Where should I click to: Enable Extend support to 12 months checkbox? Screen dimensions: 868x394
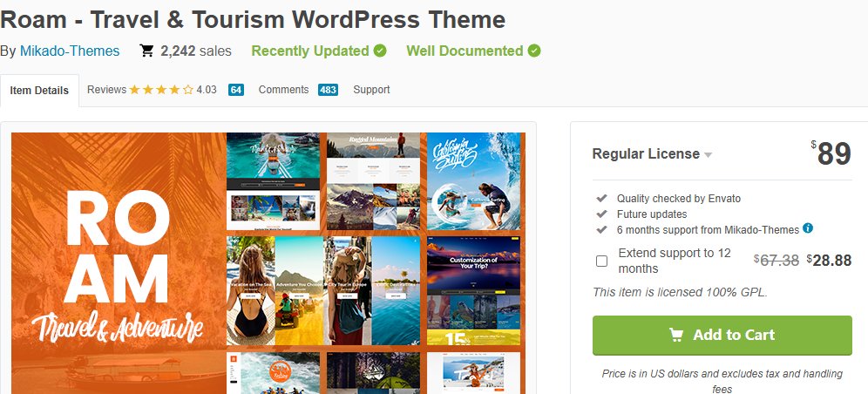[x=601, y=261]
